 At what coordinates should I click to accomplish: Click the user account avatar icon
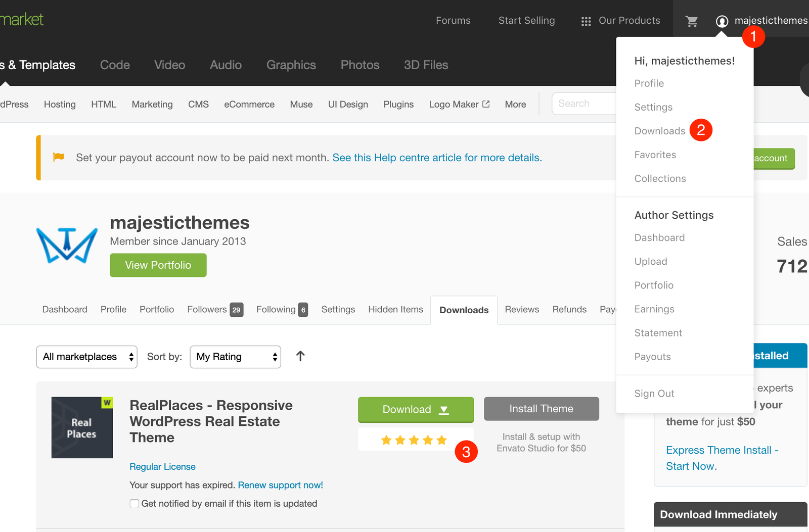pos(722,21)
